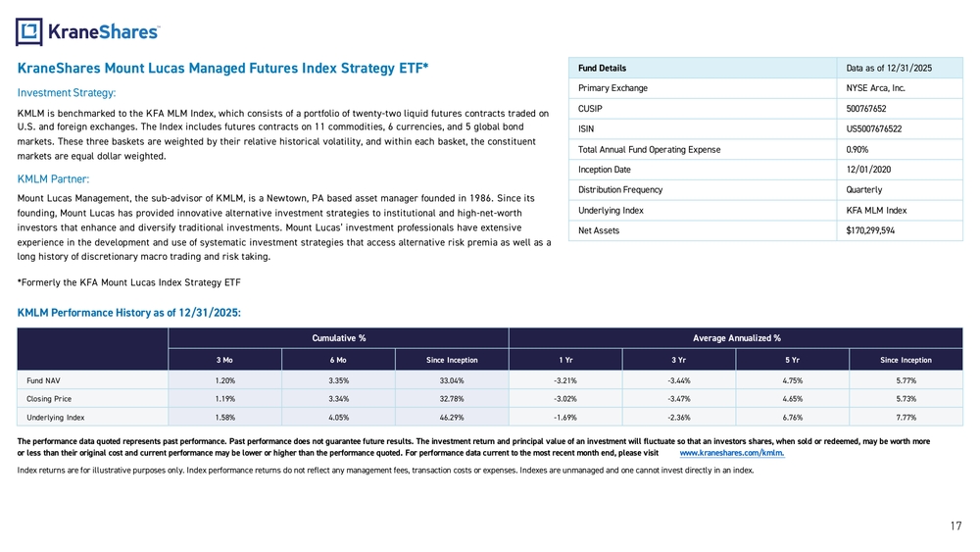Click the Cumulative % column group header

[x=338, y=338]
